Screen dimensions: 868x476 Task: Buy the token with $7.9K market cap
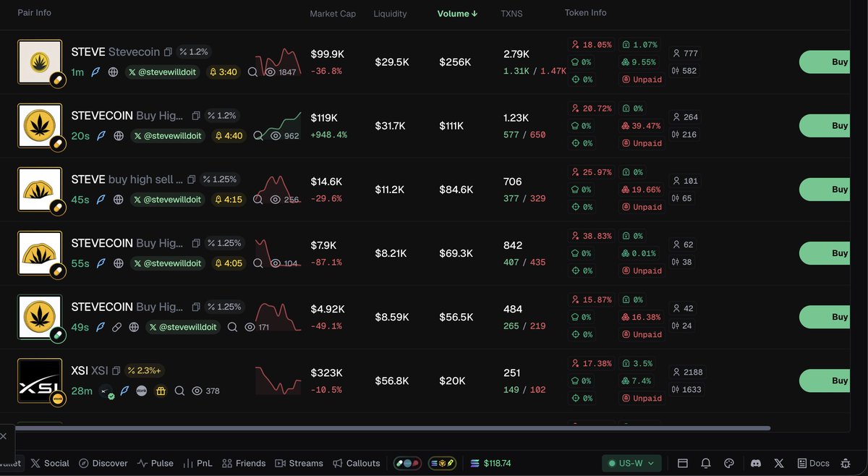(825, 253)
